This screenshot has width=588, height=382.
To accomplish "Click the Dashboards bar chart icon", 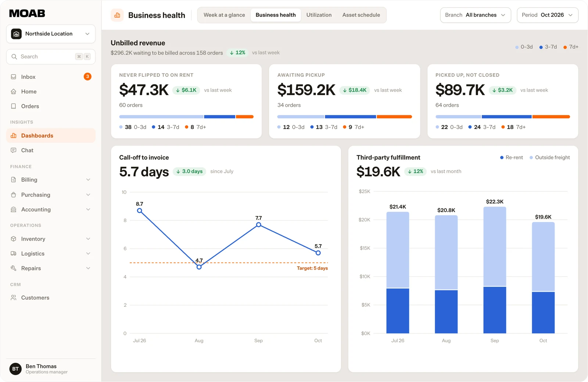I will (14, 136).
